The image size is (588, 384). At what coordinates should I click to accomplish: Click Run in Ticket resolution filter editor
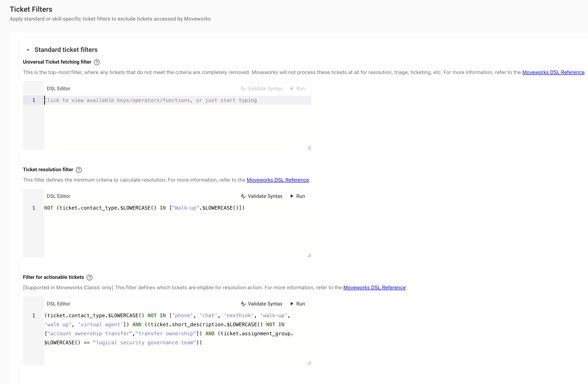pos(297,196)
